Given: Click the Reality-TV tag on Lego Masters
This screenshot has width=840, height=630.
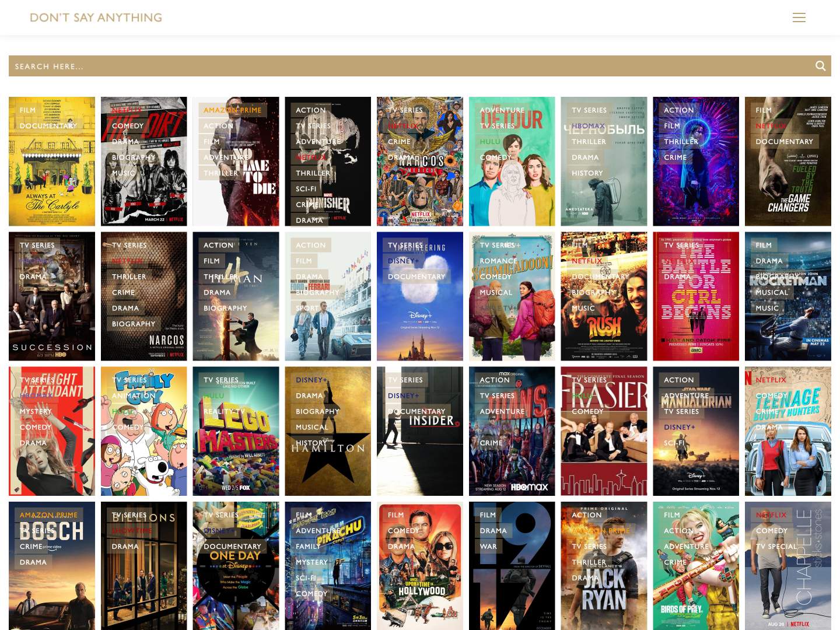Looking at the screenshot, I should 224,411.
